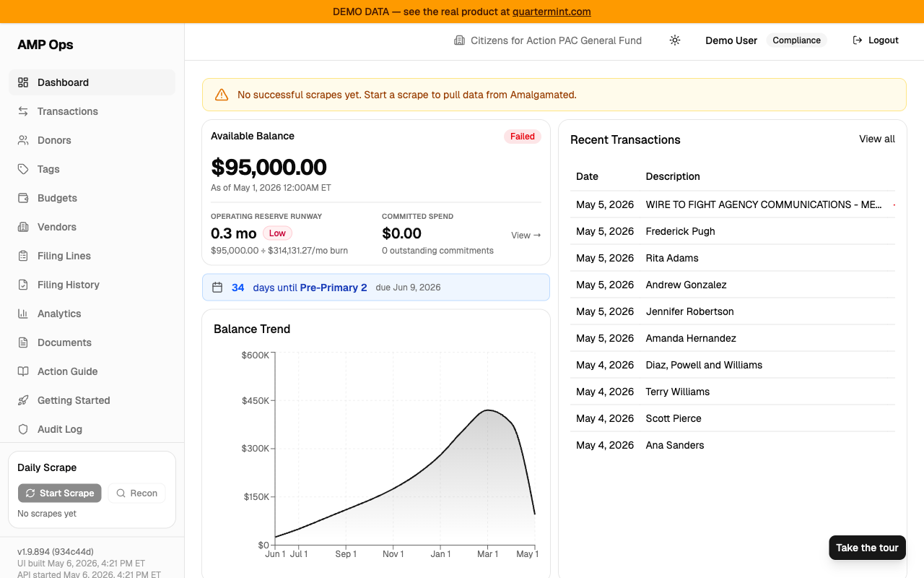Click version text v1.9.894

[56, 552]
